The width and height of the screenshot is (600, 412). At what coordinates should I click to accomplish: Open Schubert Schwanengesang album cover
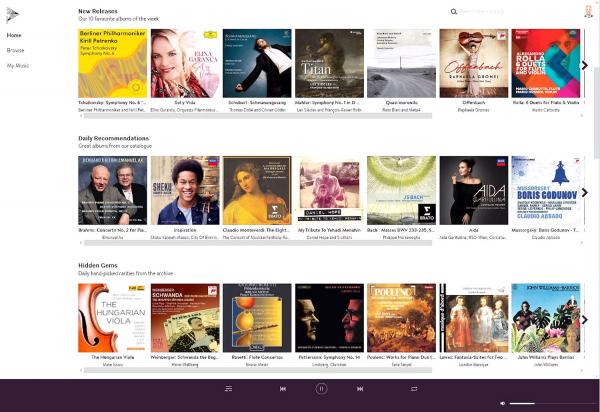tap(257, 63)
